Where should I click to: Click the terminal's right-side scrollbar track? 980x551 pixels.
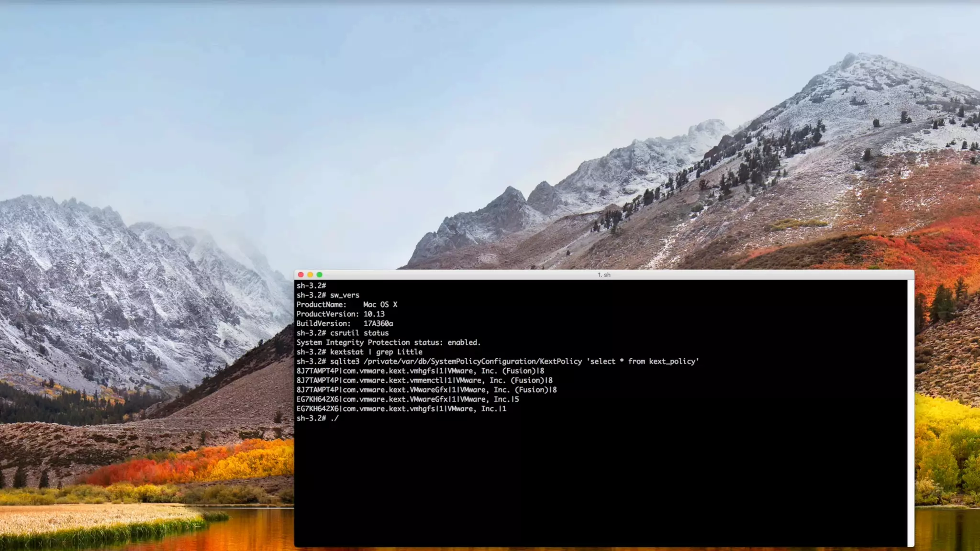[911, 411]
